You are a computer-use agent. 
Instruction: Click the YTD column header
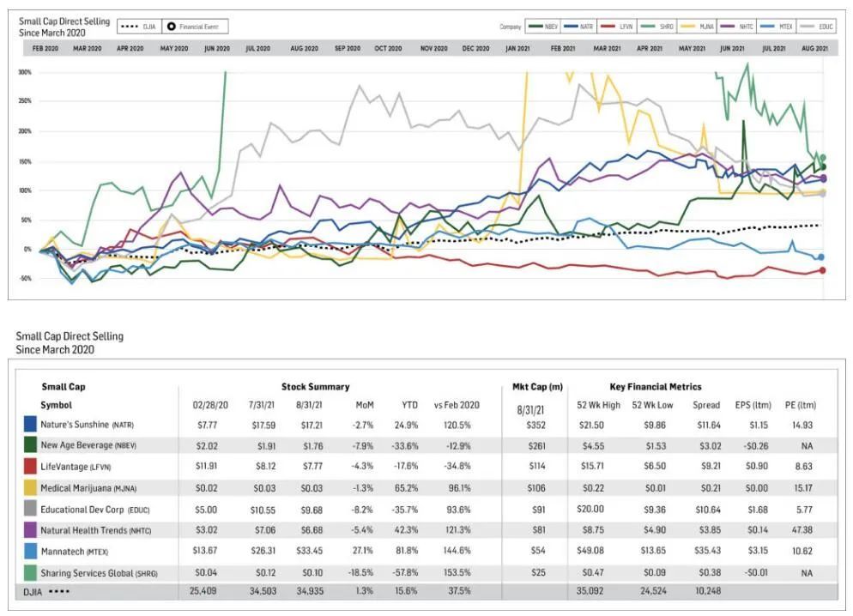[x=409, y=405]
